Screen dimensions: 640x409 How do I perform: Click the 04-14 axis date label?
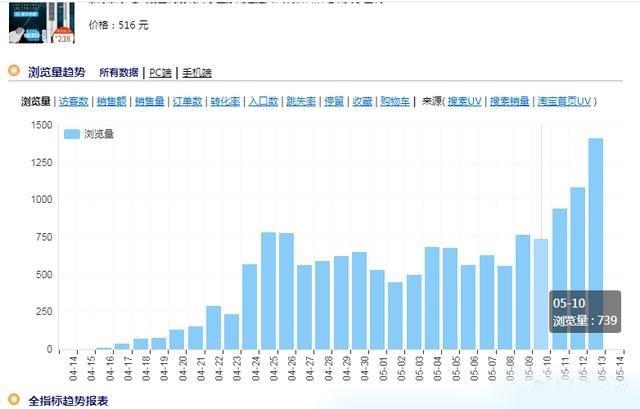[x=73, y=368]
